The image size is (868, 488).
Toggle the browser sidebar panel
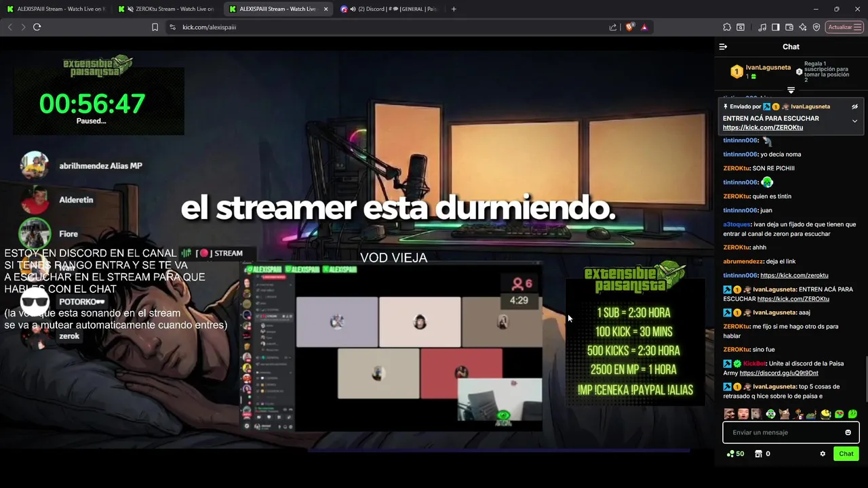pyautogui.click(x=776, y=27)
